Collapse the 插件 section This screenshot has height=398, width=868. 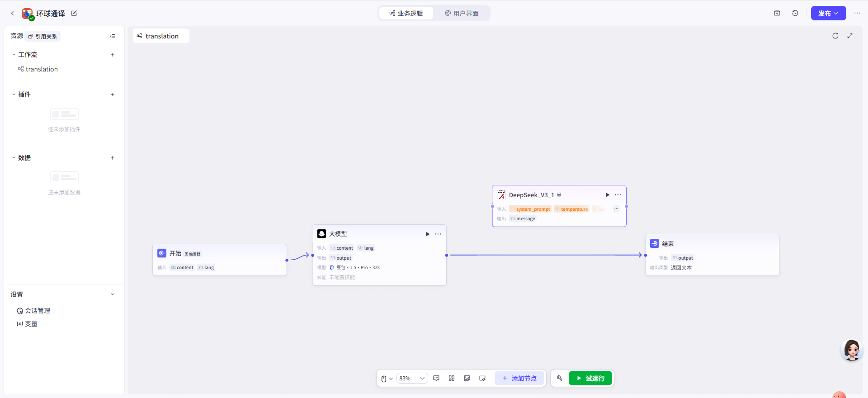14,95
